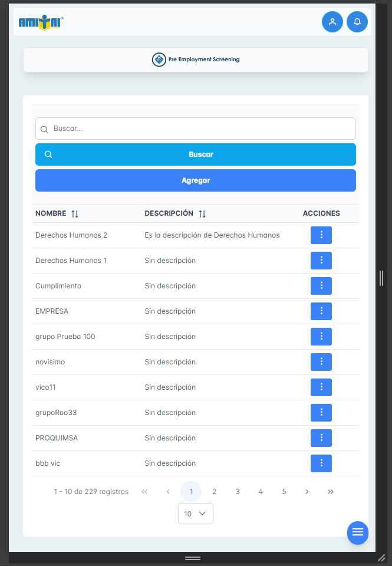Jump to the last results page
Screen dimensions: 392x566
click(331, 492)
